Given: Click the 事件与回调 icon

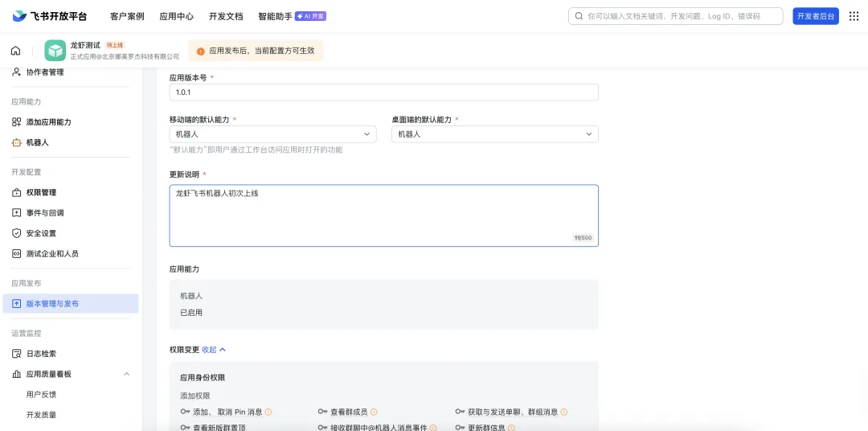Looking at the screenshot, I should coord(16,213).
